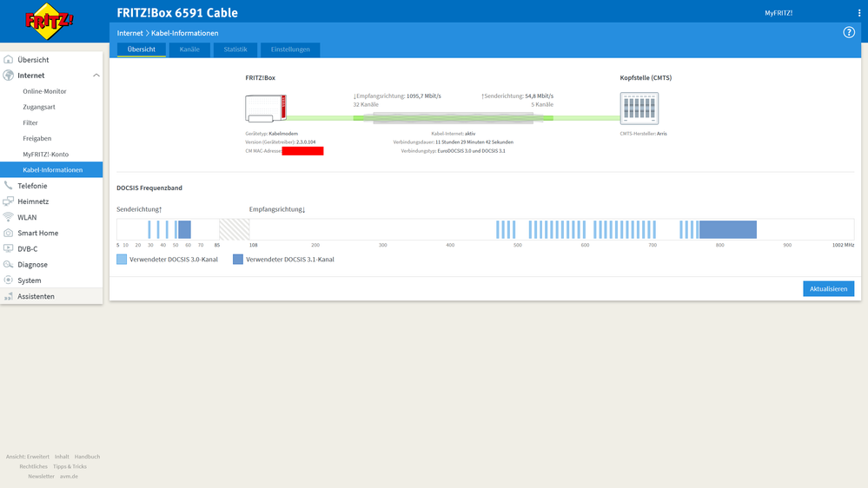Click the Senderichtung 54,8 Mbit/s value

tap(540, 96)
